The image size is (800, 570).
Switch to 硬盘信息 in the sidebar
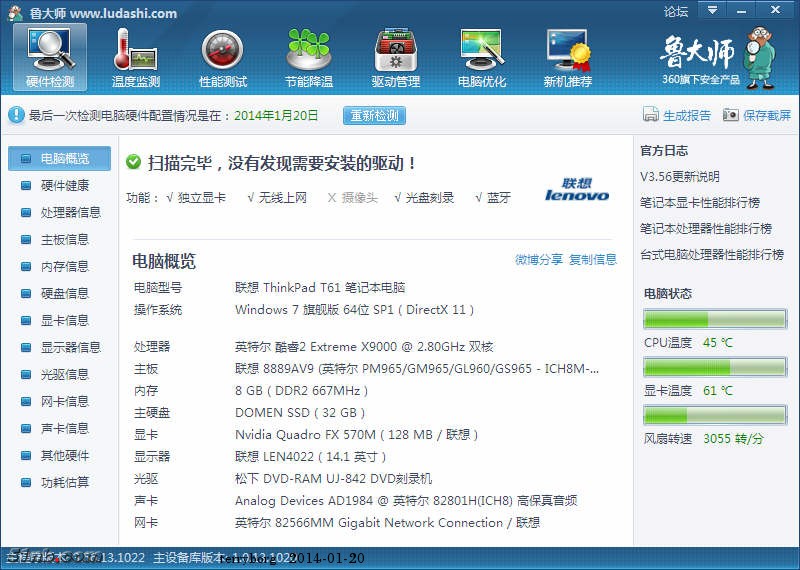click(x=64, y=293)
